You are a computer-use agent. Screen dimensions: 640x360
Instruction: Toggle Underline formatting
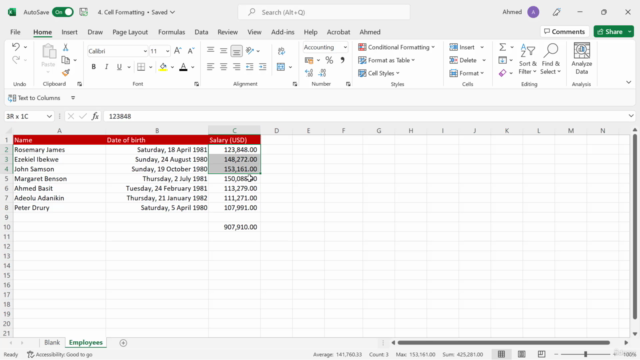(119, 67)
